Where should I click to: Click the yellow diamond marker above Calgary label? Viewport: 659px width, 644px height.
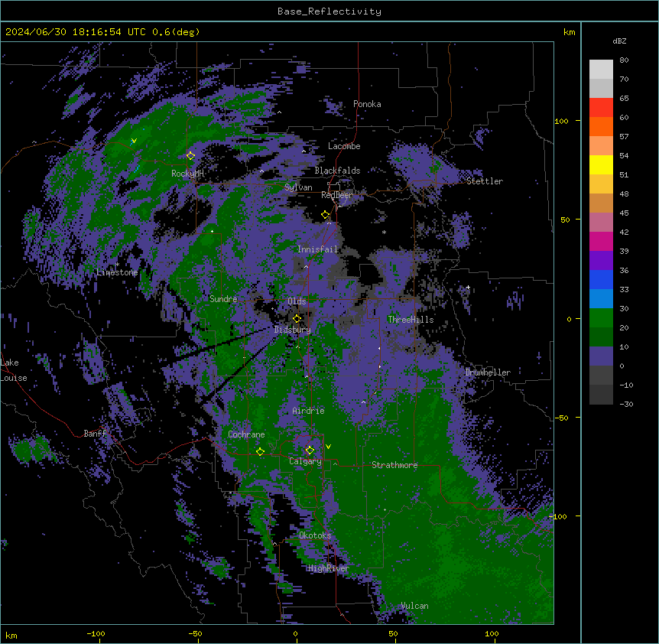(310, 450)
